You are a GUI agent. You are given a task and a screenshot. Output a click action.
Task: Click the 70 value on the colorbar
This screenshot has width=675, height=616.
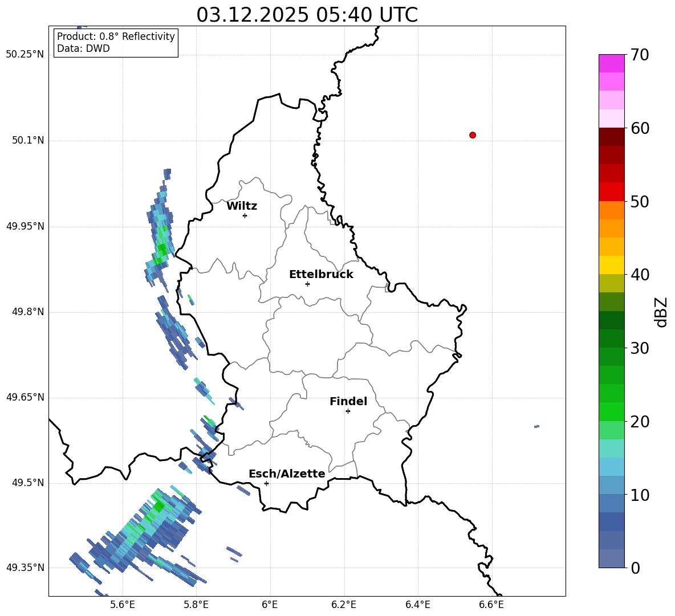point(640,55)
